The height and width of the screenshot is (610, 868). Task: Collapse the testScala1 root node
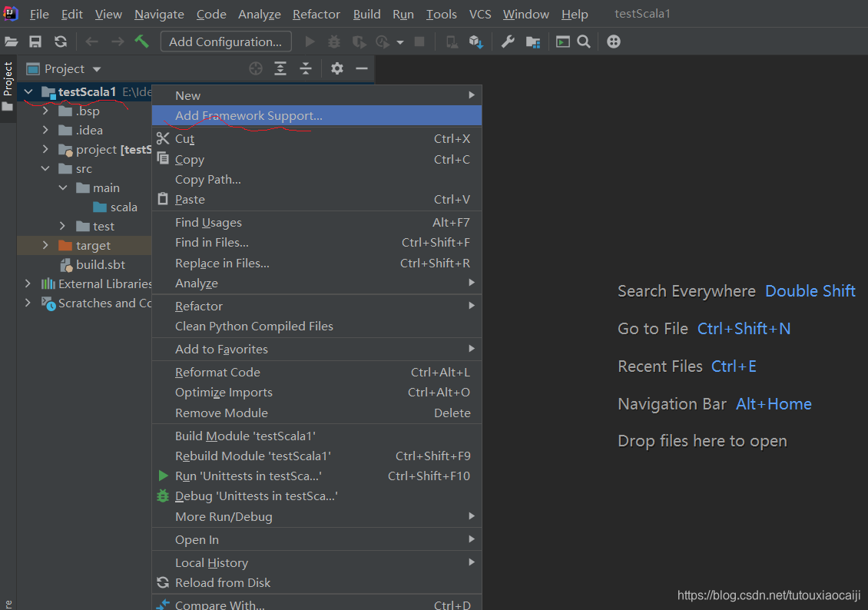tap(28, 92)
